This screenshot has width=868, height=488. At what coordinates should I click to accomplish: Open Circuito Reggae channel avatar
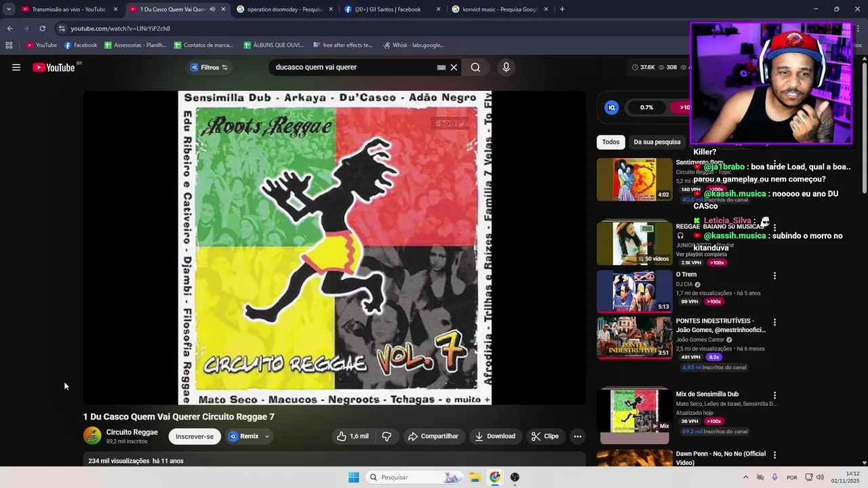(92, 436)
